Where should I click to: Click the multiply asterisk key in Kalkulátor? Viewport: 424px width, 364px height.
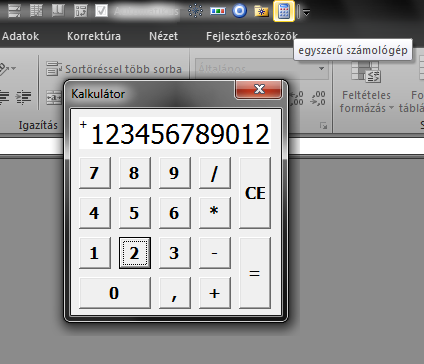pos(215,213)
